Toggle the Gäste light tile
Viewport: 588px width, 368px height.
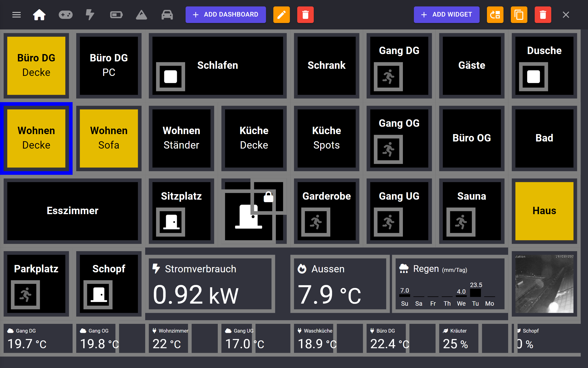click(472, 66)
